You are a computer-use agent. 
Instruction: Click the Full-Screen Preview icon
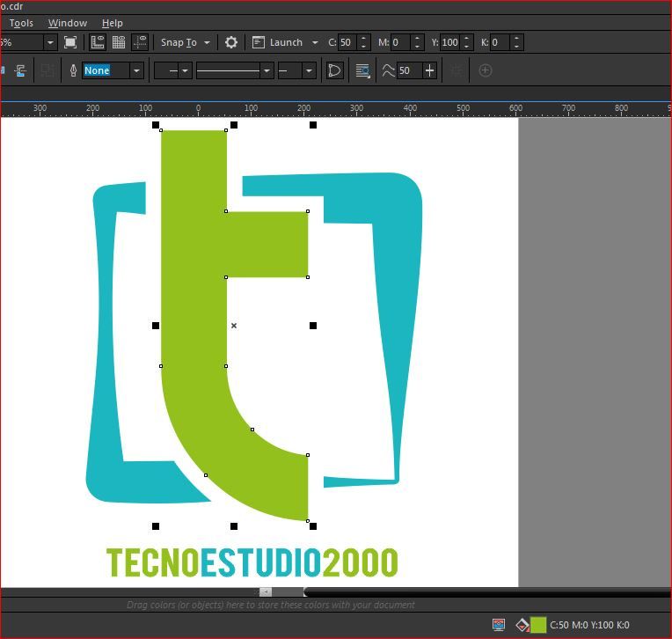coord(70,42)
